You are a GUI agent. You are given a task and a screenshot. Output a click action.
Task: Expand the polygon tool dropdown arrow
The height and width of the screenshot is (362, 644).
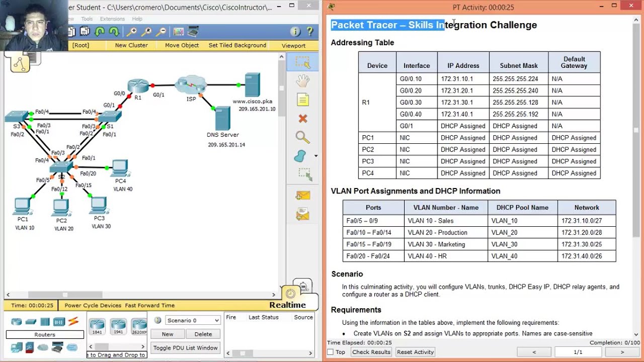[x=316, y=156]
